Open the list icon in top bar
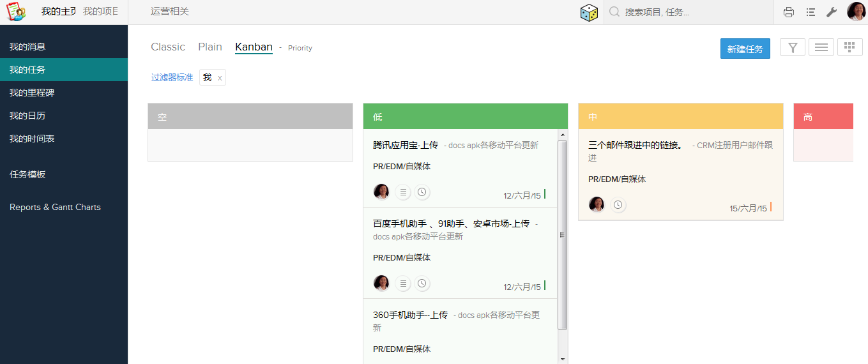This screenshot has height=364, width=868. (x=811, y=12)
